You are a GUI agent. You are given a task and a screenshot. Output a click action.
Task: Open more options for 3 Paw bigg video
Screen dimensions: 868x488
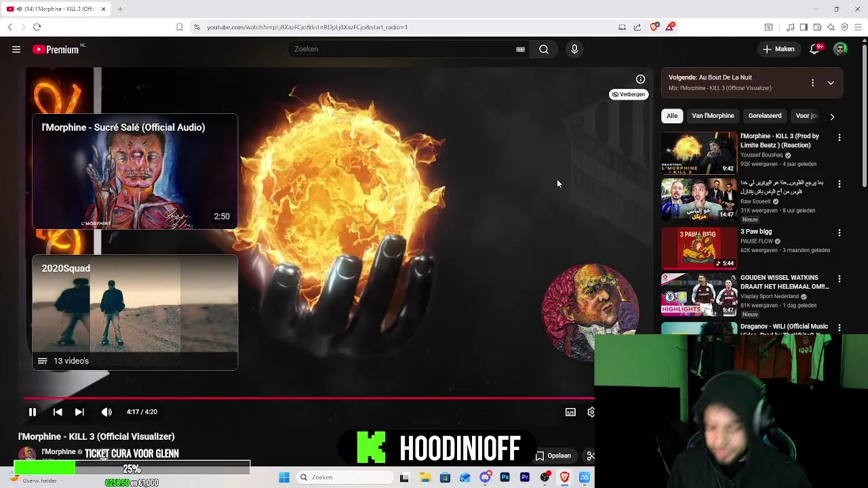click(x=840, y=233)
